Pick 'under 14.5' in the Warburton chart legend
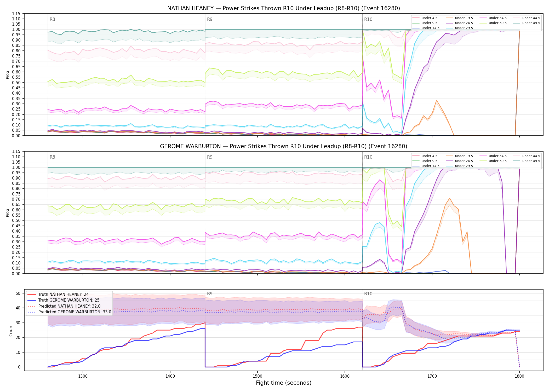The height and width of the screenshot is (392, 549). pyautogui.click(x=430, y=166)
